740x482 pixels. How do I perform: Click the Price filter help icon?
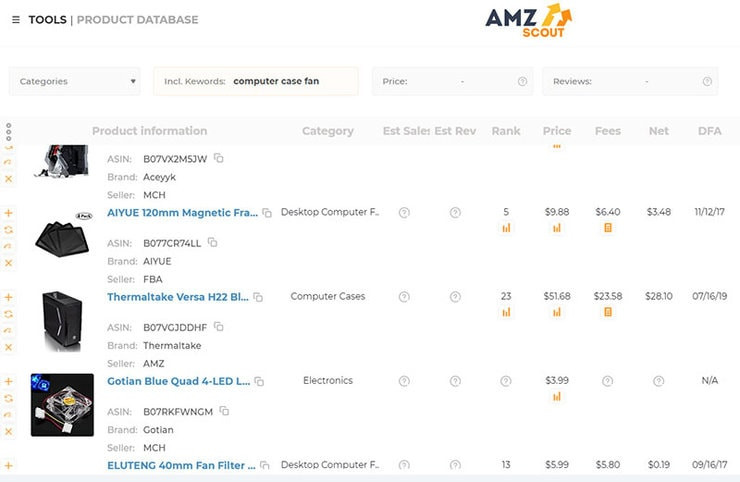pyautogui.click(x=522, y=82)
